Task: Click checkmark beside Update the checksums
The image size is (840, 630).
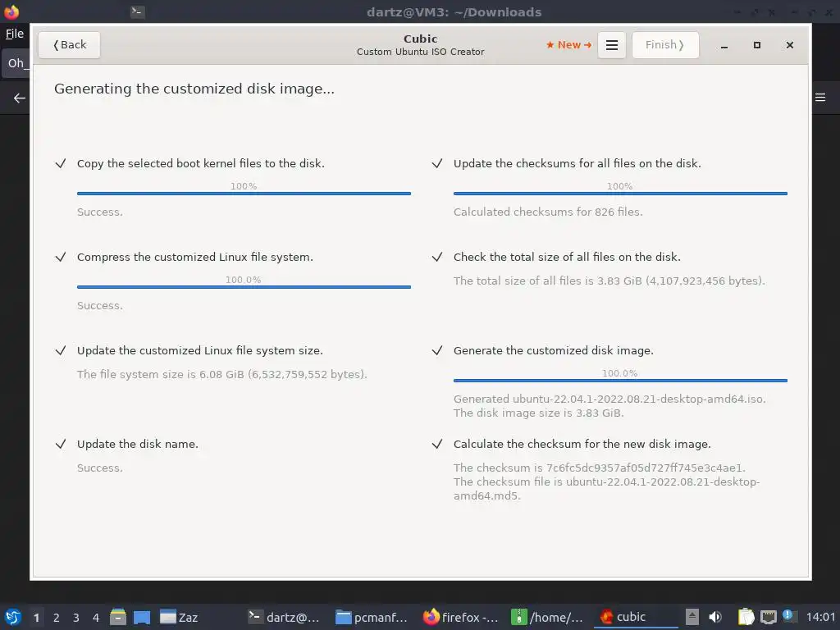Action: 437,163
